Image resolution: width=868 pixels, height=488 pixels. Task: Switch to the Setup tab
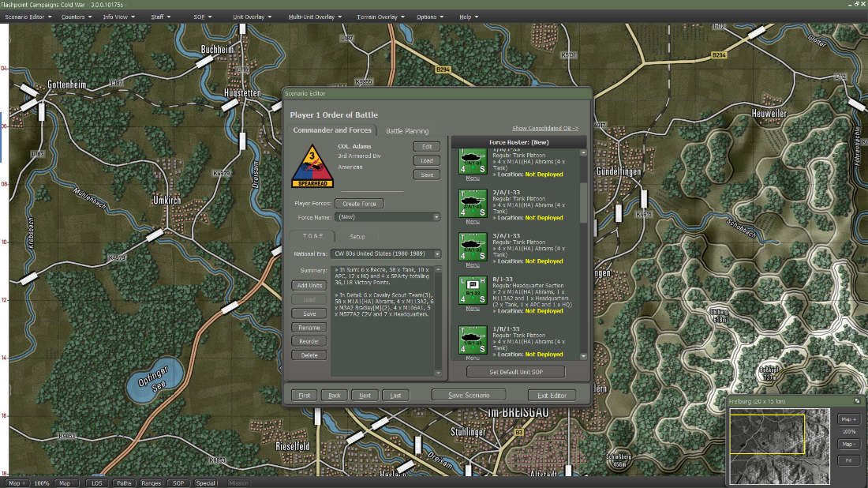click(357, 237)
